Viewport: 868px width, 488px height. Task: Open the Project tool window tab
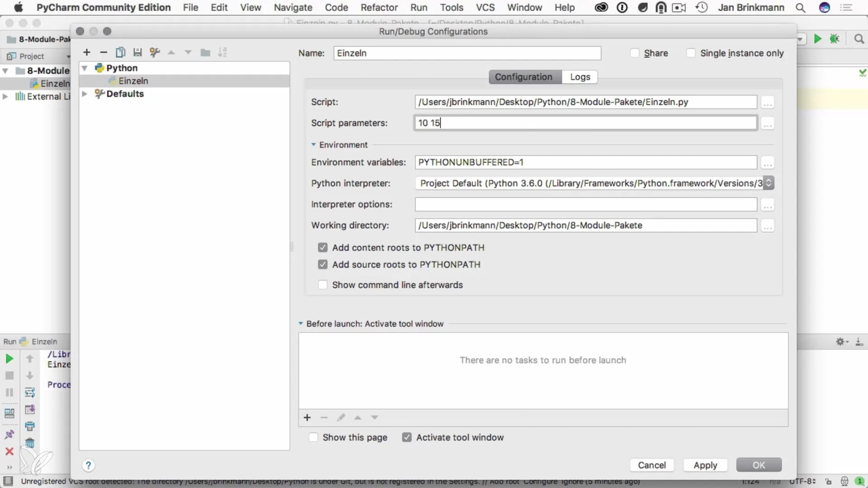[x=32, y=56]
